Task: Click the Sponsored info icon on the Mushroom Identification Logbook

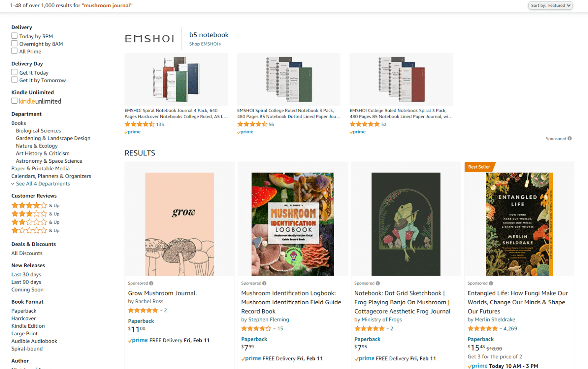Action: point(264,283)
